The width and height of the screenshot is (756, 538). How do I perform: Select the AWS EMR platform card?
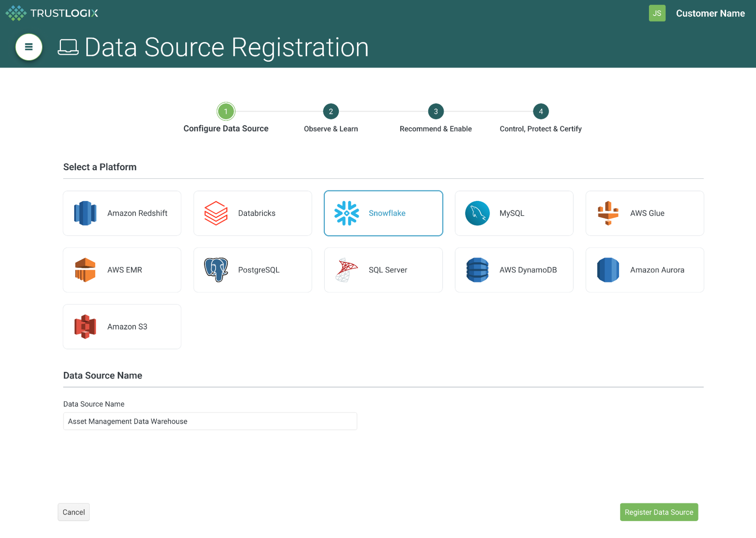(122, 270)
